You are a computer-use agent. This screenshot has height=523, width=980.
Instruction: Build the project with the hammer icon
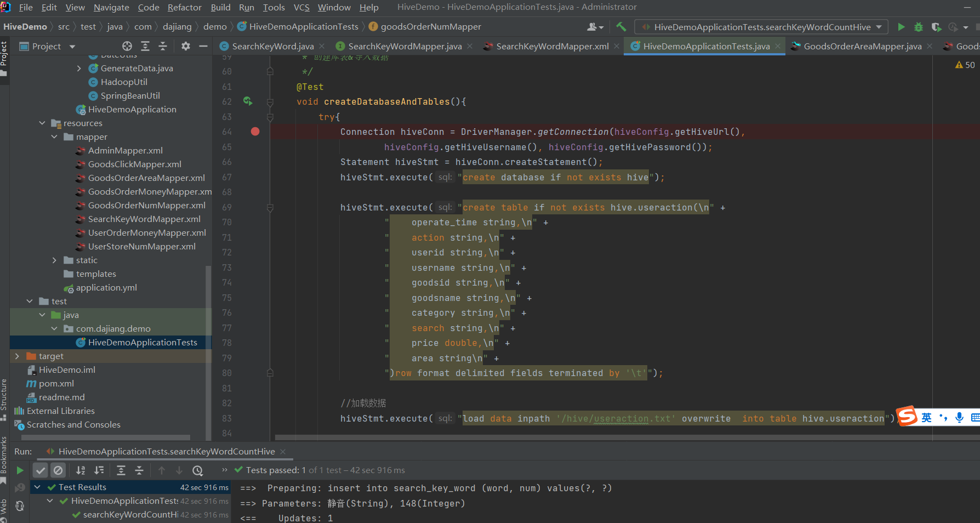coord(621,27)
